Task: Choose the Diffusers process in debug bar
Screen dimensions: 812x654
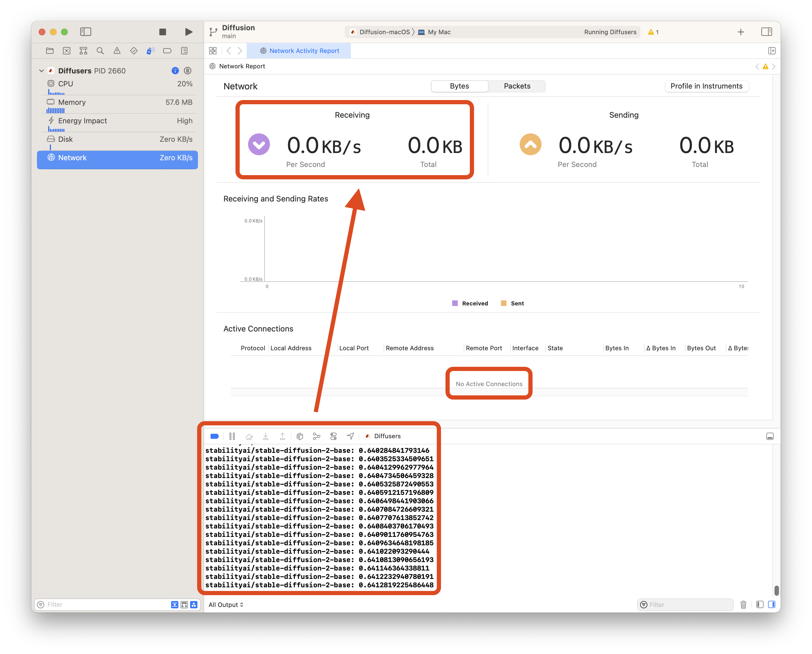Action: click(x=383, y=436)
